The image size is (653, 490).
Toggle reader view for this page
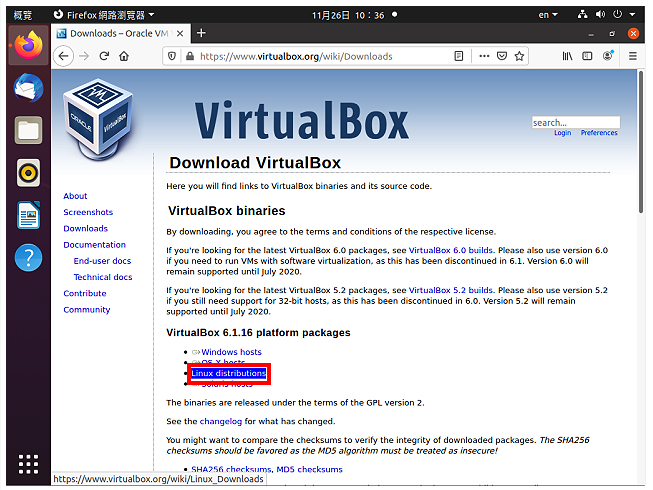[x=459, y=56]
